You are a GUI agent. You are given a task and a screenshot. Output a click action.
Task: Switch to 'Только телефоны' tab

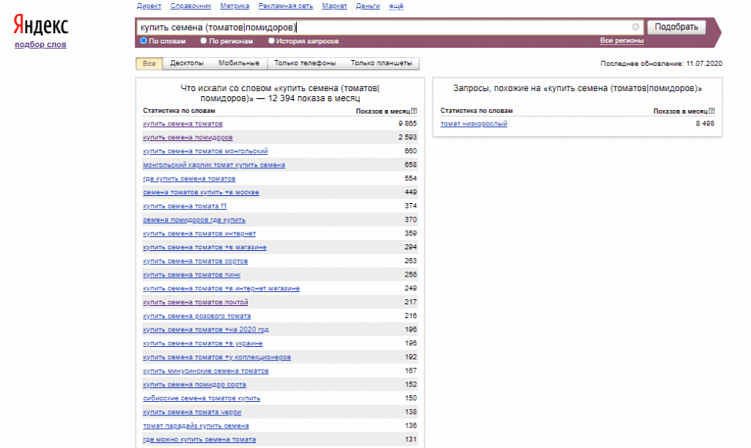(305, 63)
